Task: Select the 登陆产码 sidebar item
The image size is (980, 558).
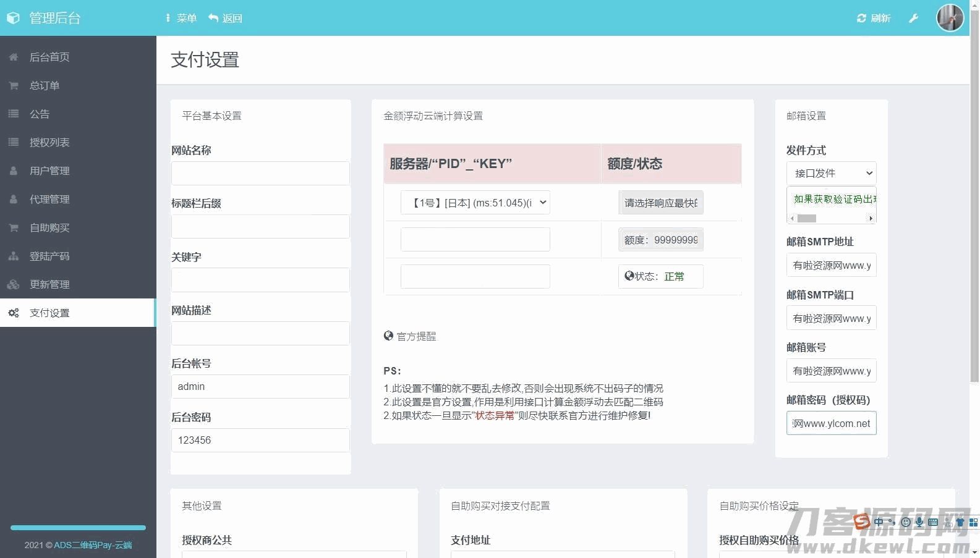Action: [x=49, y=256]
